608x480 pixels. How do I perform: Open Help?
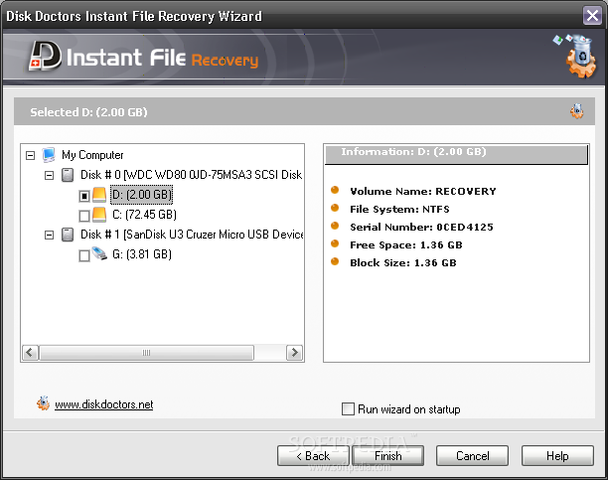point(558,456)
